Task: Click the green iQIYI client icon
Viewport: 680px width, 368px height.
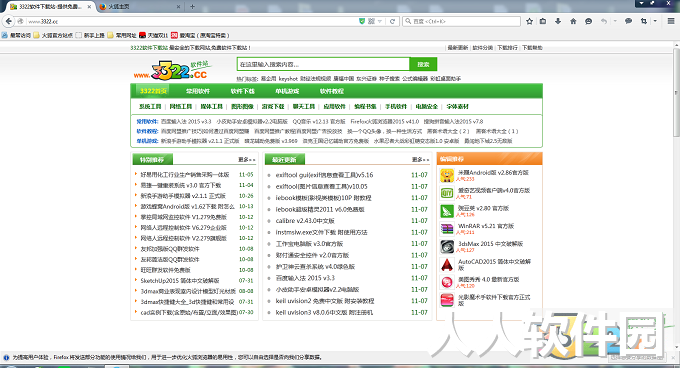Action: 447,193
